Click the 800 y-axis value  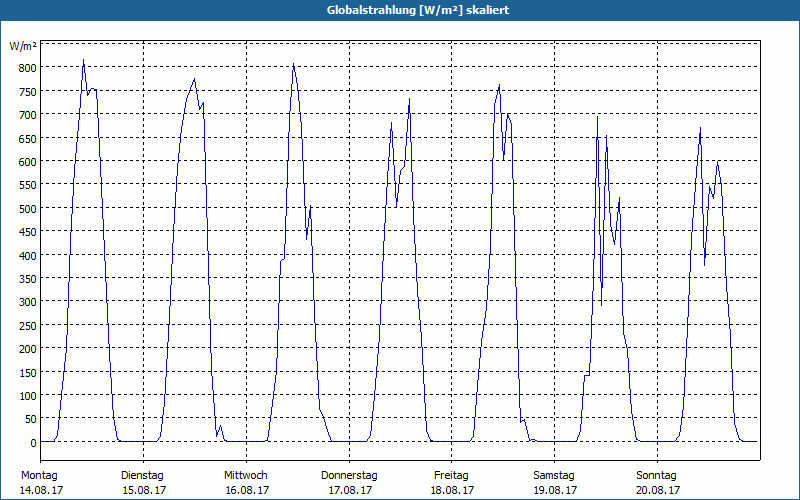coord(28,68)
